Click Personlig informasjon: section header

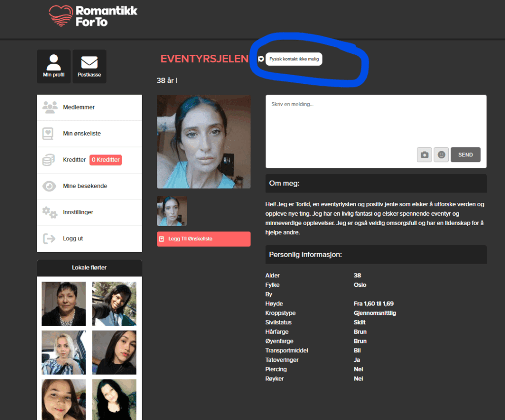[376, 255]
